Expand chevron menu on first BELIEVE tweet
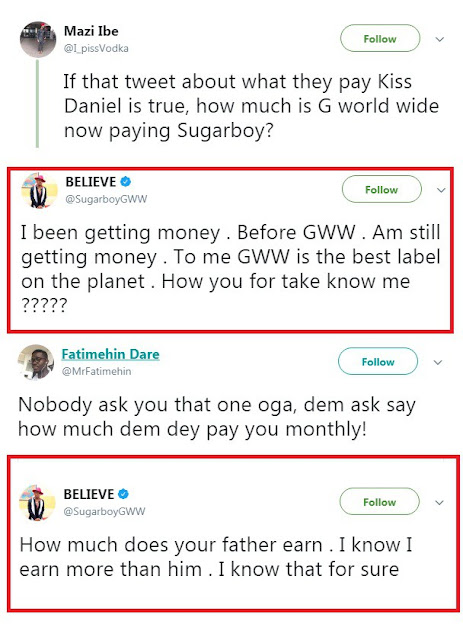463x640 pixels. point(441,190)
